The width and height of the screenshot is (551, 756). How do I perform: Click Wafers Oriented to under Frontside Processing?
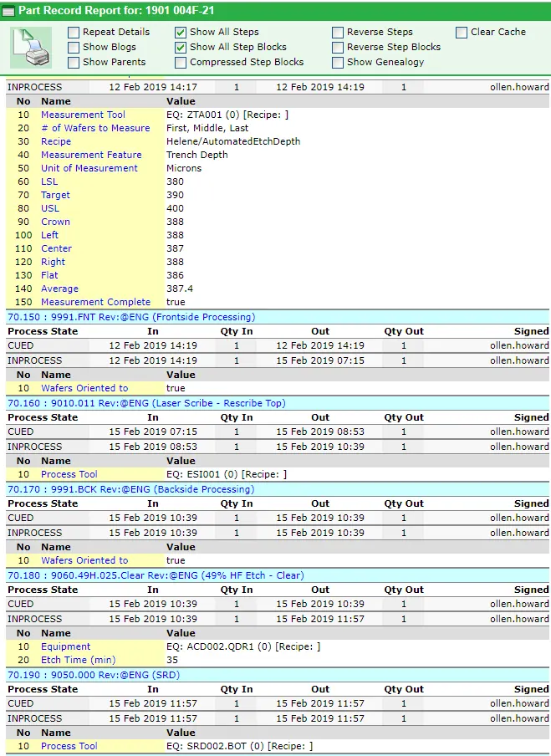pos(84,388)
